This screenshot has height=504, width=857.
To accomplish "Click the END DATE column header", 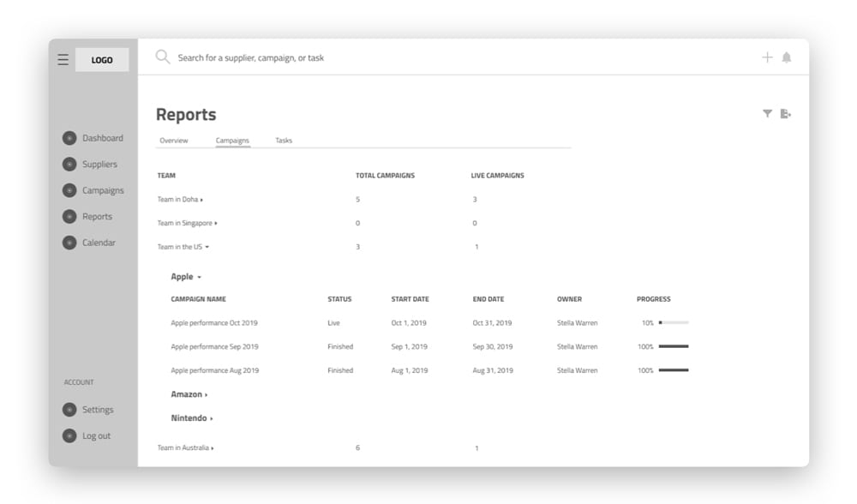I will coord(488,299).
